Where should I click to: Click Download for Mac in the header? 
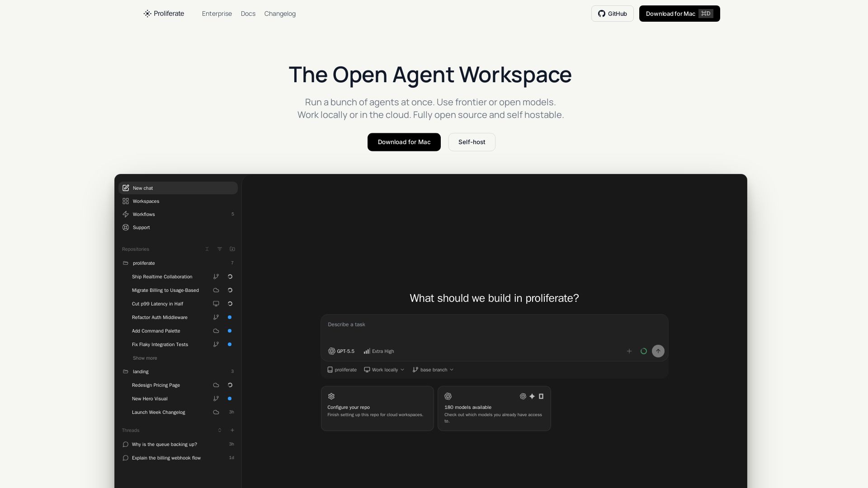(679, 14)
